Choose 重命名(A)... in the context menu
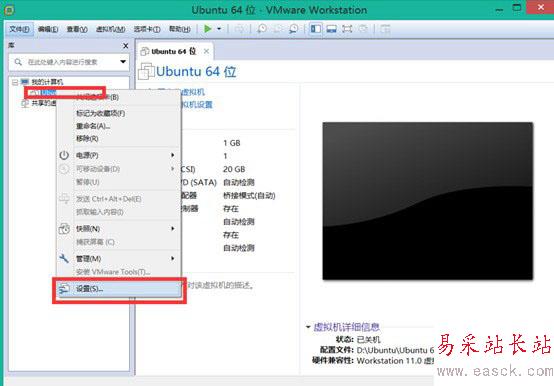 click(x=119, y=126)
